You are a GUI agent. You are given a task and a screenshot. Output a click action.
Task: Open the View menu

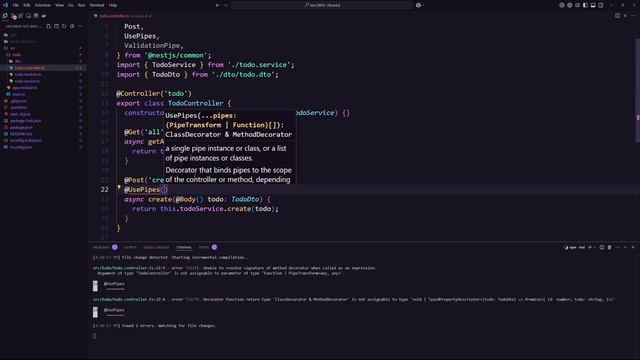[x=59, y=5]
